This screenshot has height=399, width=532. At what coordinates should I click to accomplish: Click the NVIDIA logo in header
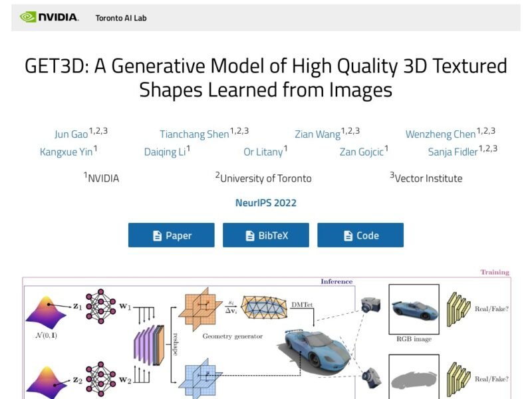(x=49, y=17)
